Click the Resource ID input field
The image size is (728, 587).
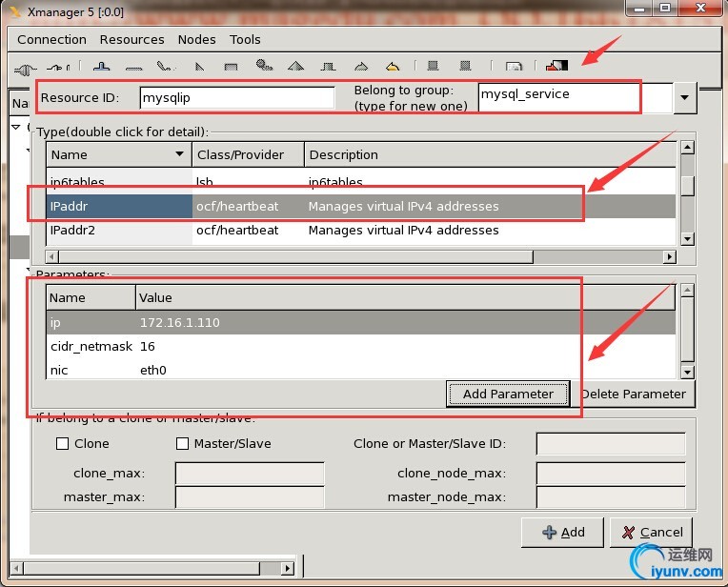237,97
